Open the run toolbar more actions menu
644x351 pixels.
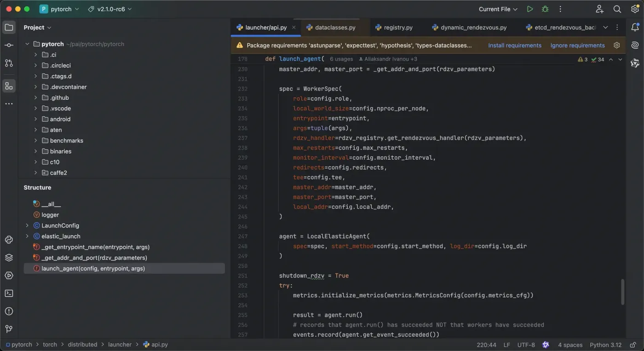560,9
